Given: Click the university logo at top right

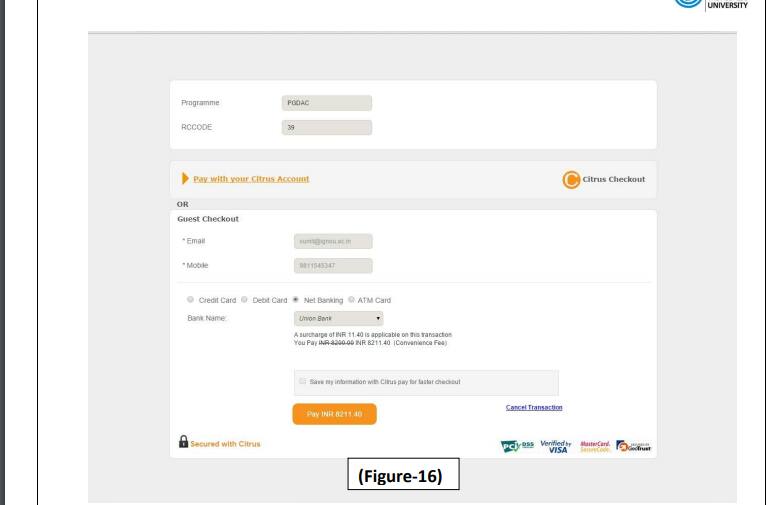Looking at the screenshot, I should click(724, 6).
